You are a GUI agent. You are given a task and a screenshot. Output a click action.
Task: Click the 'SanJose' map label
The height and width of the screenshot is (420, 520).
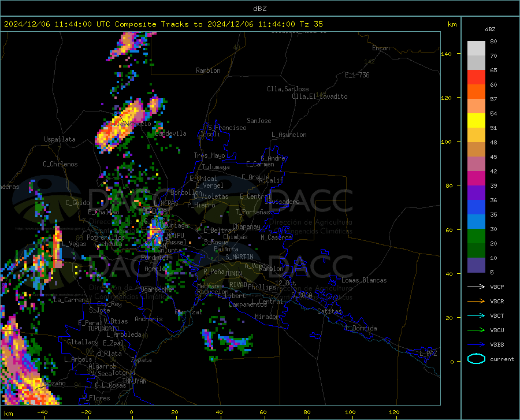(x=259, y=121)
